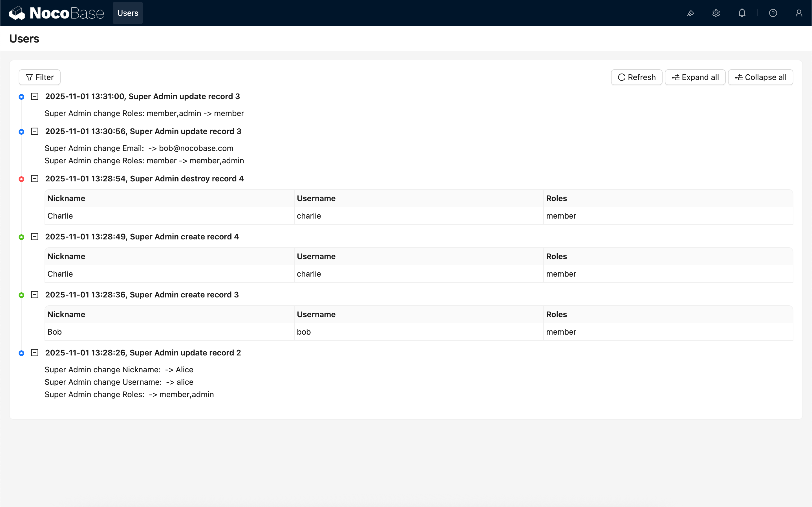Click the NocoBase logo
The image size is (812, 507).
[x=56, y=13]
